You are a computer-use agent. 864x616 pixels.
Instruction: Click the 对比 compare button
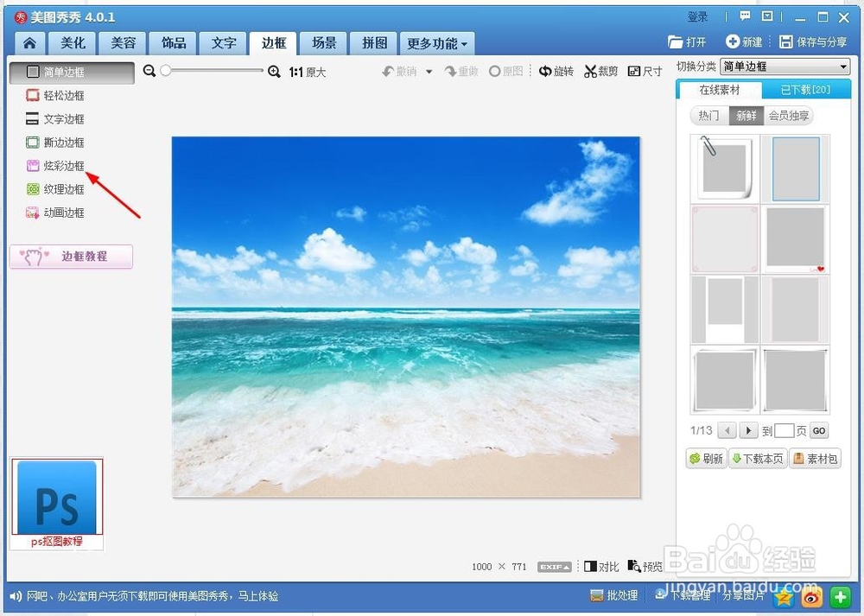(x=601, y=567)
